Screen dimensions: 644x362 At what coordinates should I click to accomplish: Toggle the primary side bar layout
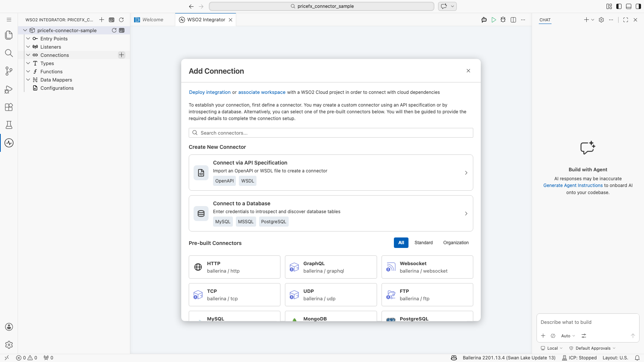pyautogui.click(x=619, y=6)
